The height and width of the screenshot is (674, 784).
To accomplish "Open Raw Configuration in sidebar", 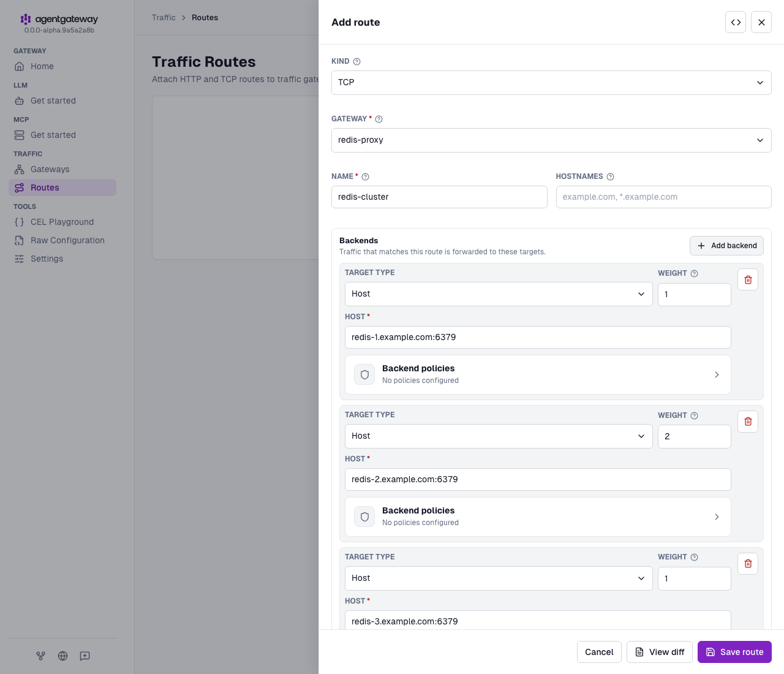I will [x=62, y=240].
